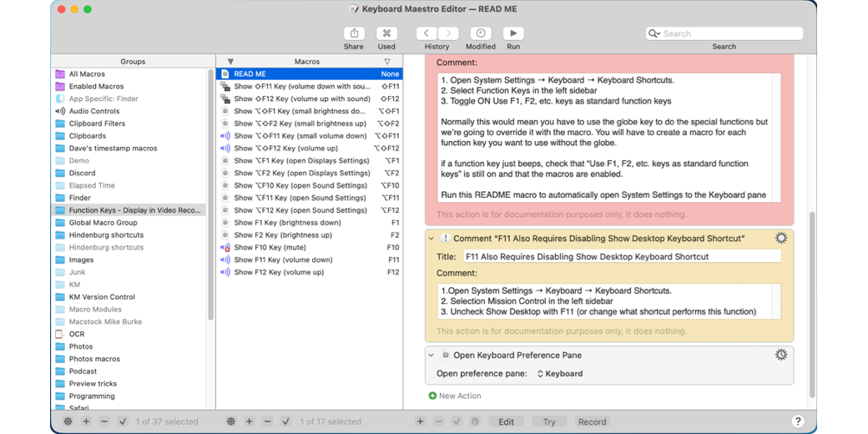This screenshot has height=434, width=868.
Task: Select the READ ME macro
Action: 310,73
